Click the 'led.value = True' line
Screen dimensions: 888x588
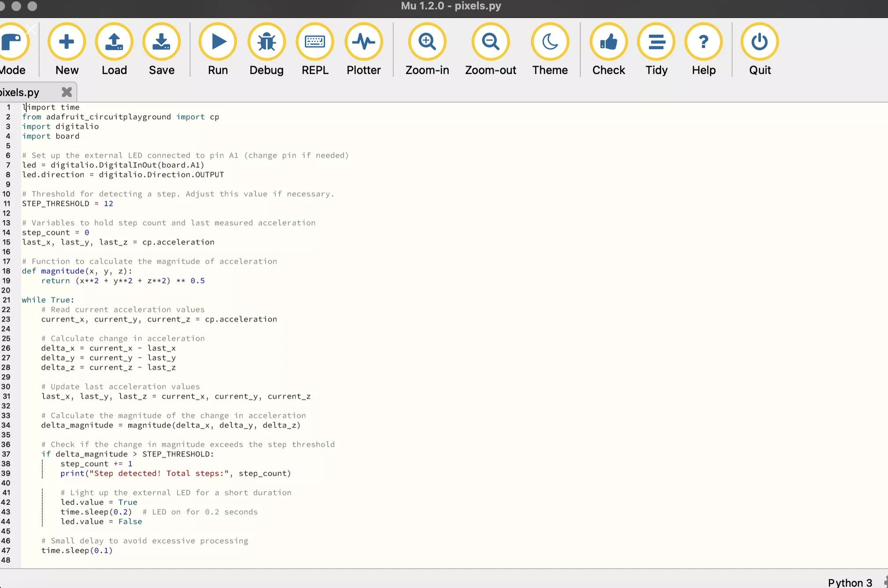(x=99, y=502)
